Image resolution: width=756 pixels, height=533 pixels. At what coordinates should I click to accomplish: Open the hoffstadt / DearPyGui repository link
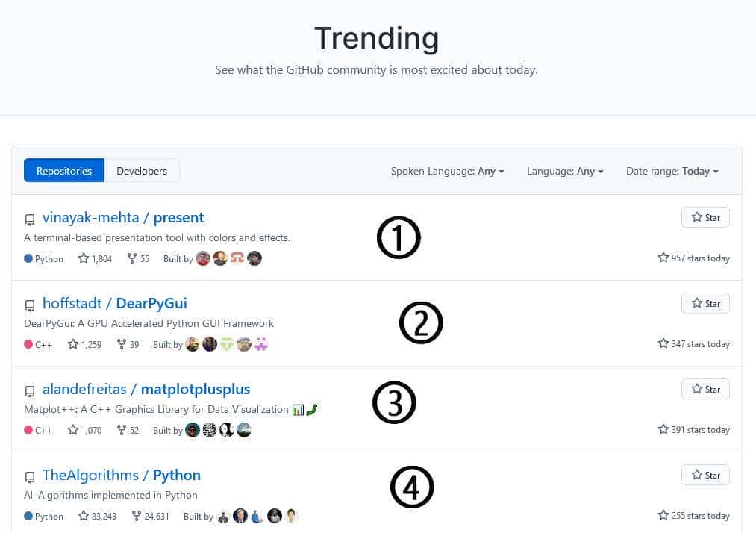114,304
